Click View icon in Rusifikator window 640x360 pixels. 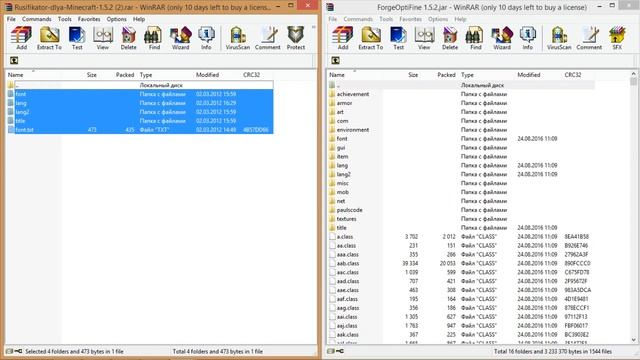[x=102, y=38]
